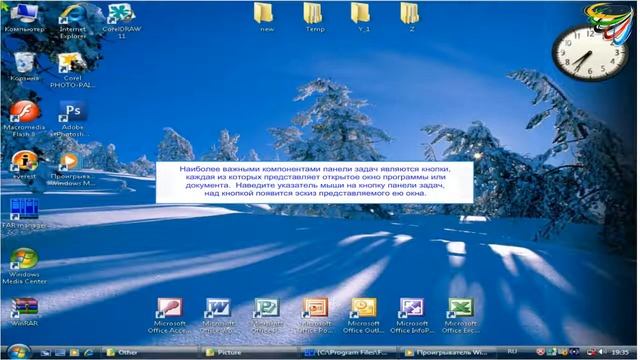Image resolution: width=640 pixels, height=360 pixels.
Task: Start Macromedia Flash 8
Action: 24,118
